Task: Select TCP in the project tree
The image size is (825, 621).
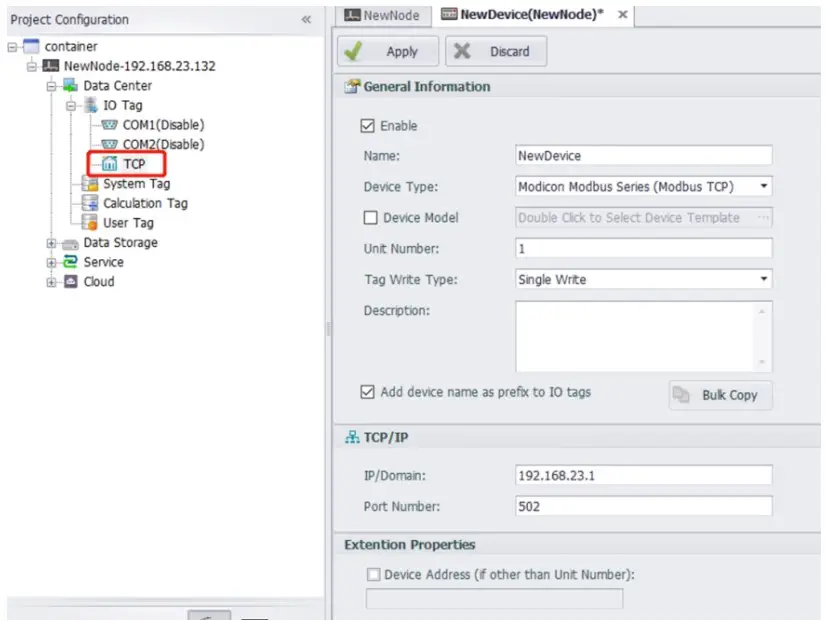Action: 134,164
